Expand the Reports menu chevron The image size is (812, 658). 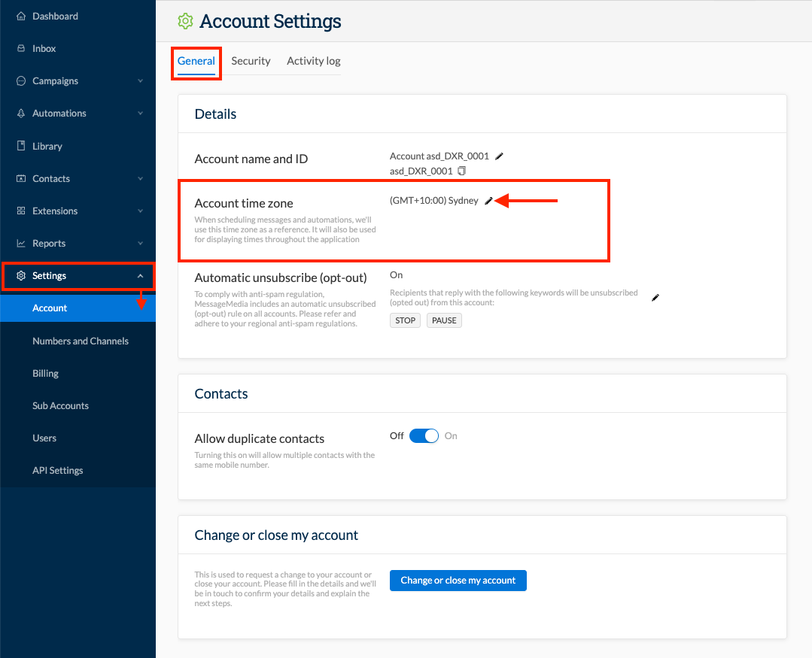pyautogui.click(x=140, y=243)
